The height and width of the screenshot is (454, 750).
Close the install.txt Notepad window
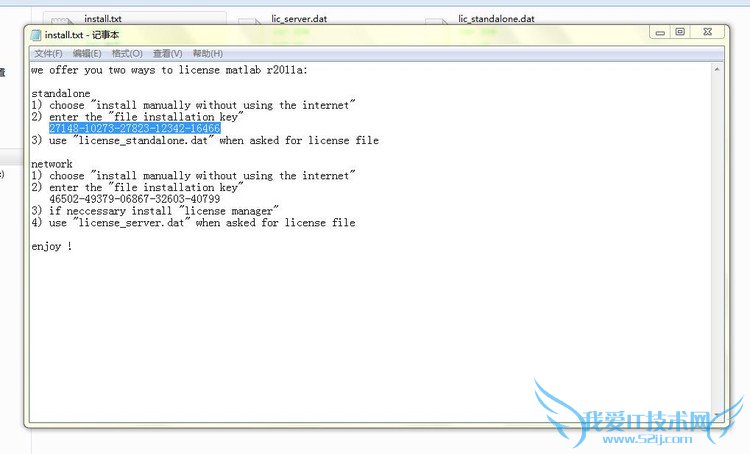click(708, 32)
